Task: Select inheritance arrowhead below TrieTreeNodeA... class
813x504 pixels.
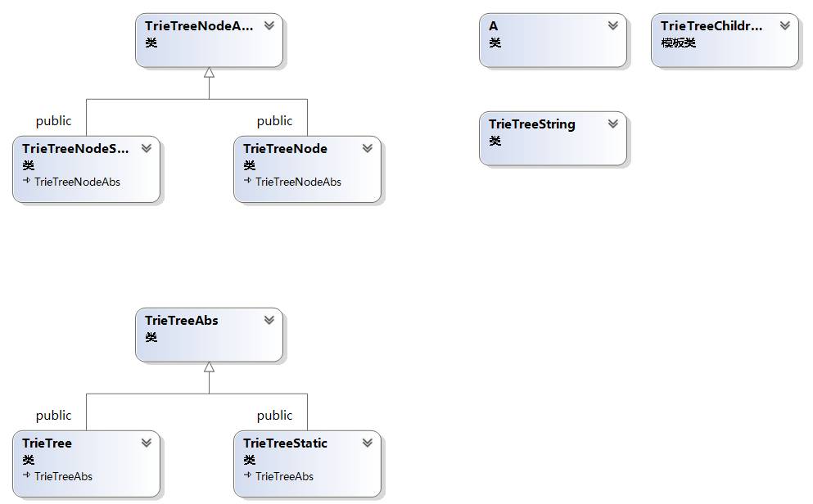Action: coord(209,73)
